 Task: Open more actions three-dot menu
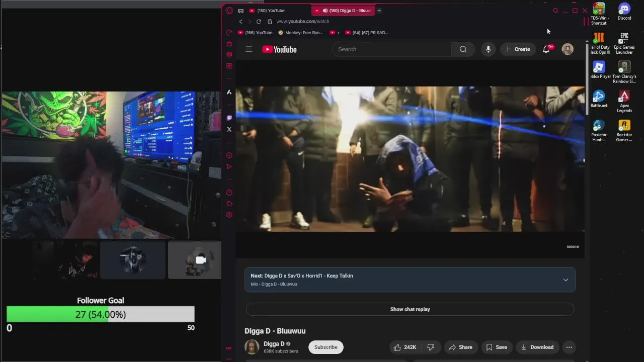coord(569,347)
